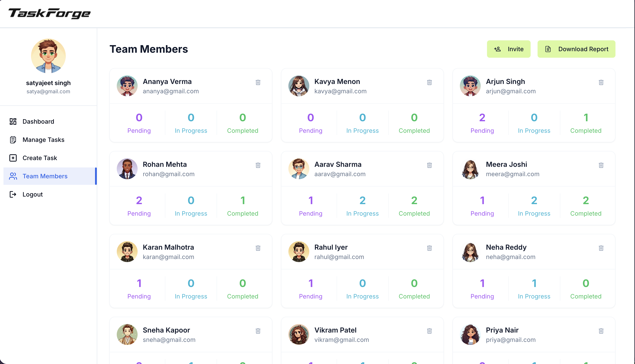Click Vikram Patel's avatar picture
Screen dimensions: 635x364
point(299,334)
